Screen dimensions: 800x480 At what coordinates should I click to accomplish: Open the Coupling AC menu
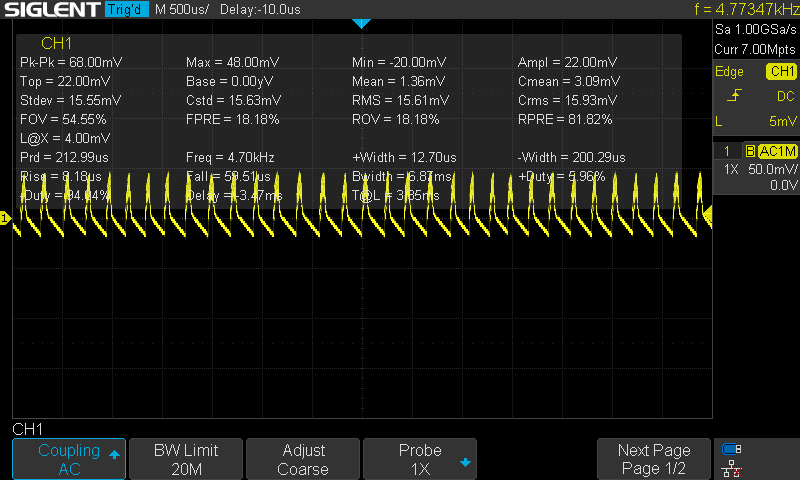pyautogui.click(x=69, y=459)
